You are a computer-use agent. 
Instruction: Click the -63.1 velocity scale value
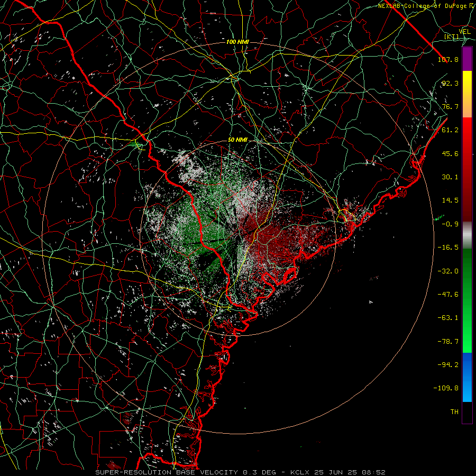(448, 318)
